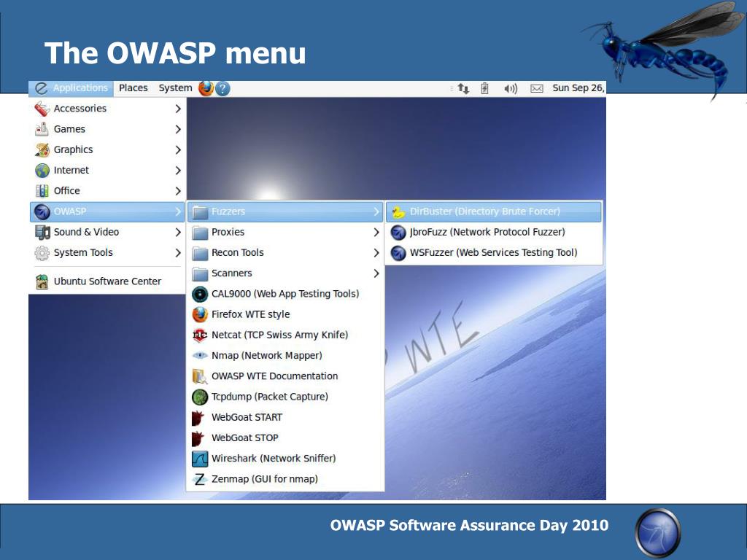Click the Tcpdump icon
747x560 pixels.
(x=200, y=397)
